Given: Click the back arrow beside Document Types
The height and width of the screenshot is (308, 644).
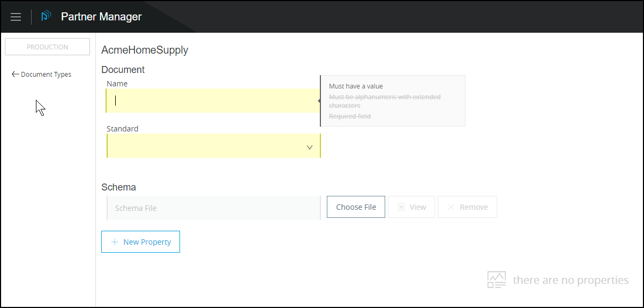Looking at the screenshot, I should (15, 75).
